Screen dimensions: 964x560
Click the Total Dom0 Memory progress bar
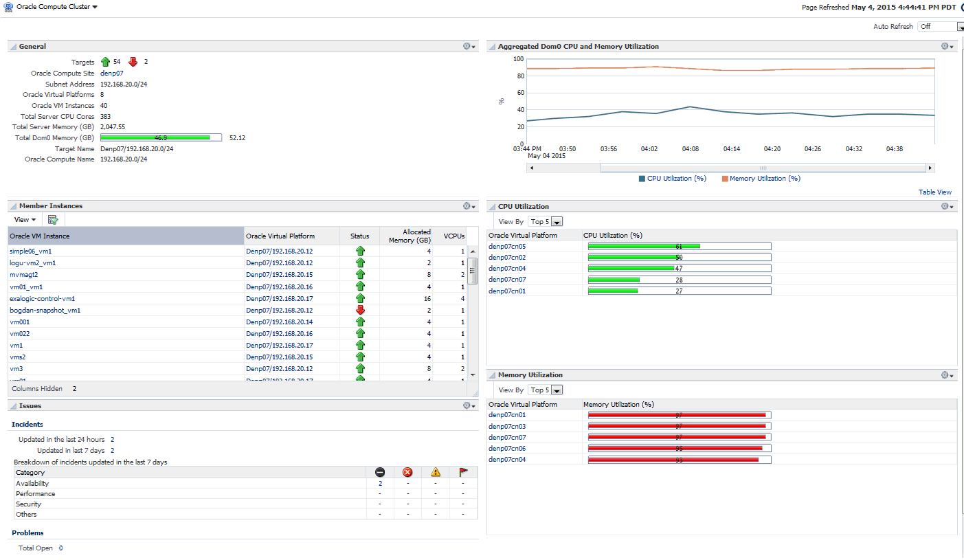pyautogui.click(x=161, y=137)
